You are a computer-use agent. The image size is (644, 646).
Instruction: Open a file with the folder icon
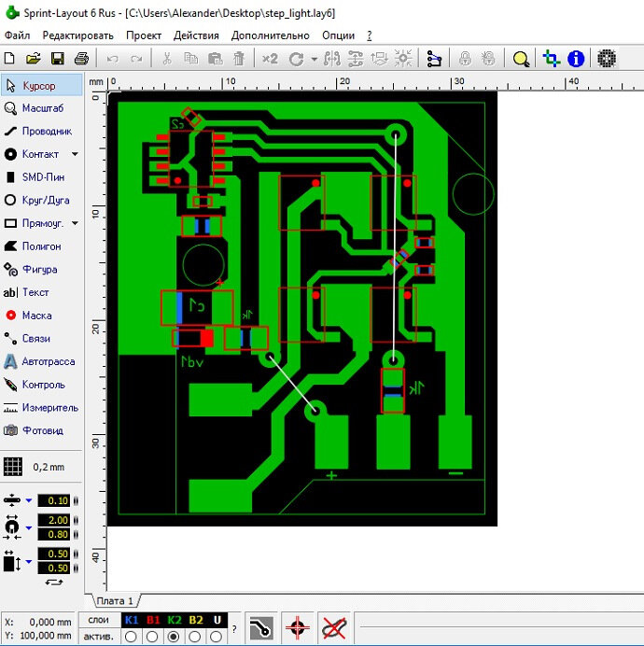point(33,58)
